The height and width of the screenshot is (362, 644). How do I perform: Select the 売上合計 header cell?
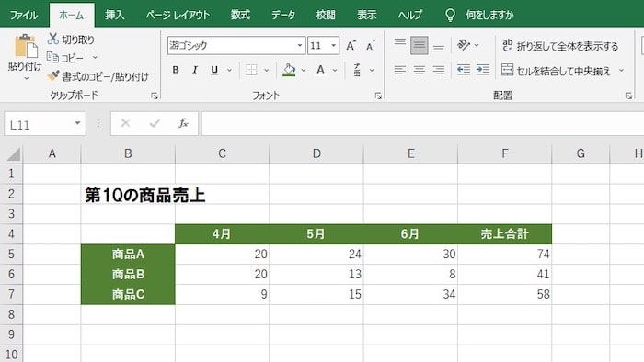click(505, 234)
